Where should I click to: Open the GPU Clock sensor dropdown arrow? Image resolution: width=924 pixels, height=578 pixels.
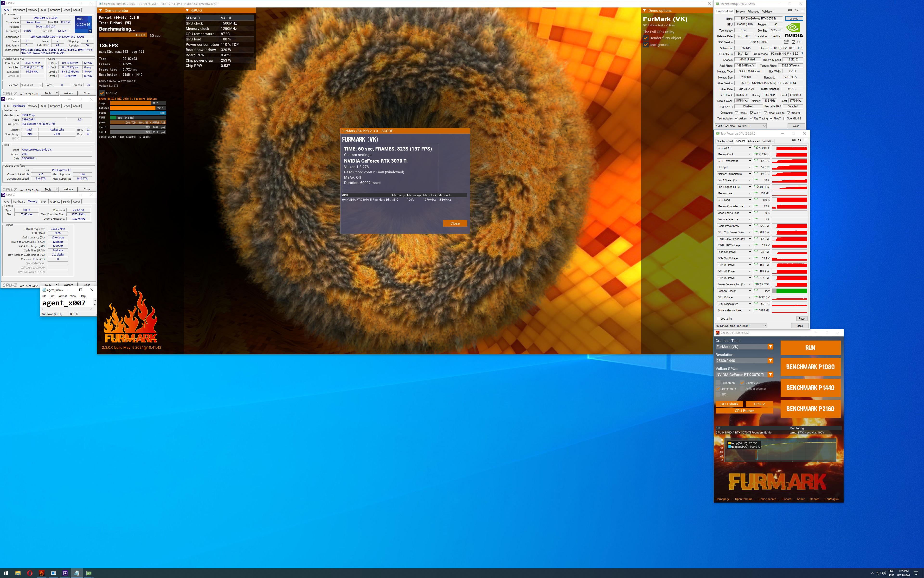[x=750, y=148]
